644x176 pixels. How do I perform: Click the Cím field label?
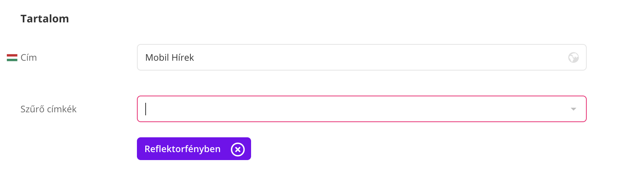tap(29, 58)
